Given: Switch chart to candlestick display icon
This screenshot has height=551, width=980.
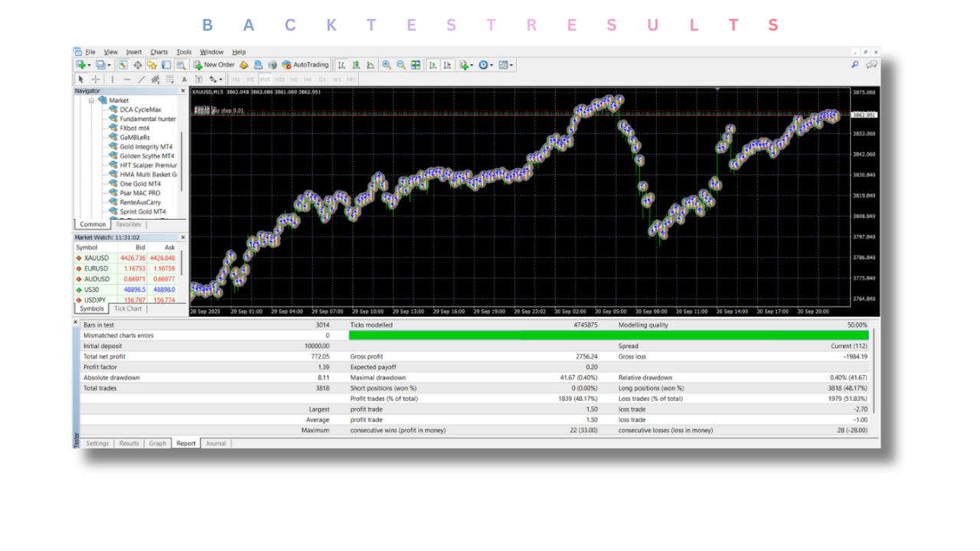Looking at the screenshot, I should [356, 64].
